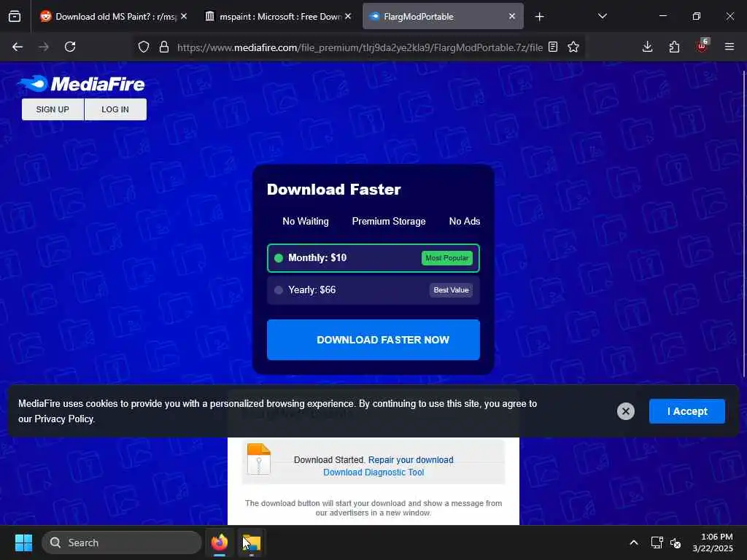Viewport: 747px width, 560px height.
Task: Bookmark this page with the star
Action: [x=573, y=47]
